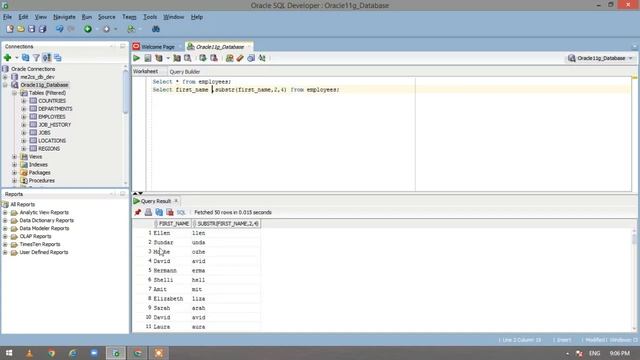Click the Undo icon in main toolbar
640x360 pixels.
(x=60, y=29)
